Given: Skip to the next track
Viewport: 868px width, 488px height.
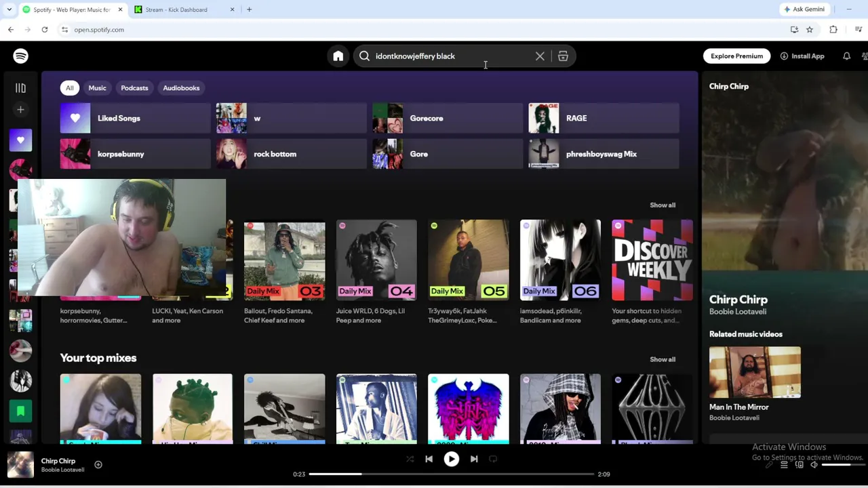Looking at the screenshot, I should pos(474,459).
